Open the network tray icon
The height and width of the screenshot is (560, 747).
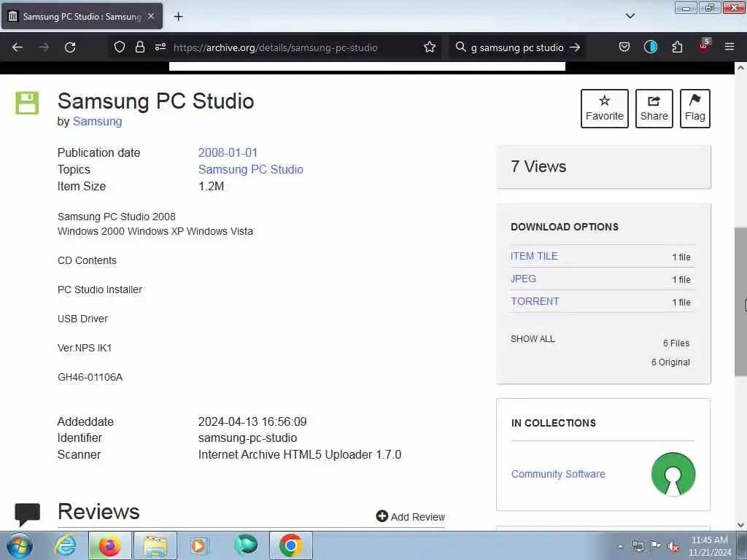[x=638, y=546]
